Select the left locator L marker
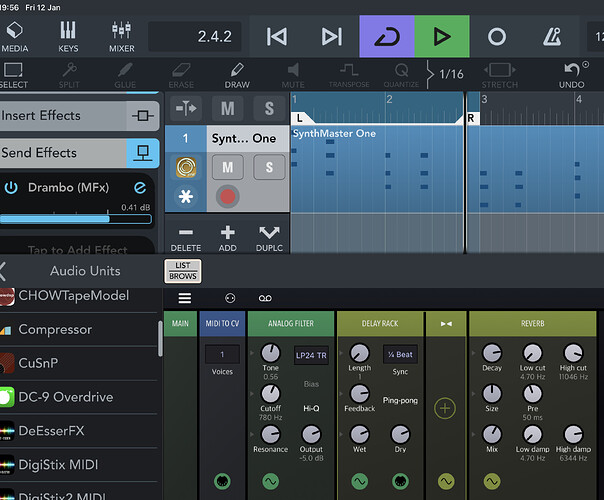This screenshot has width=604, height=500. pos(300,118)
